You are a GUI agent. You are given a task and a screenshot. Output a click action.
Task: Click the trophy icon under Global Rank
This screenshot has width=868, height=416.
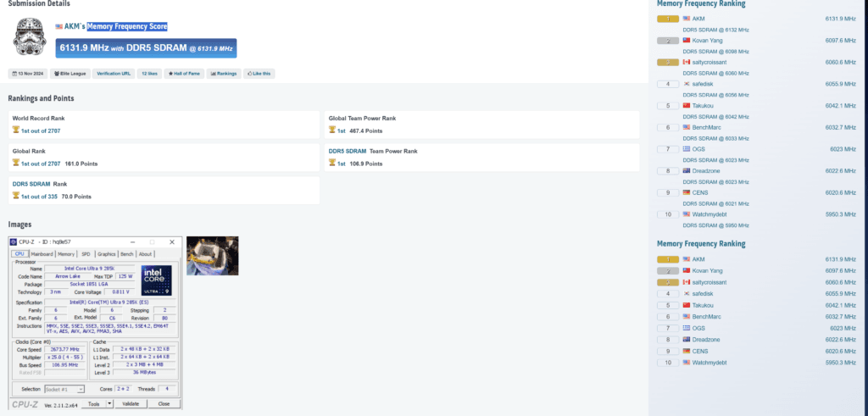point(16,163)
